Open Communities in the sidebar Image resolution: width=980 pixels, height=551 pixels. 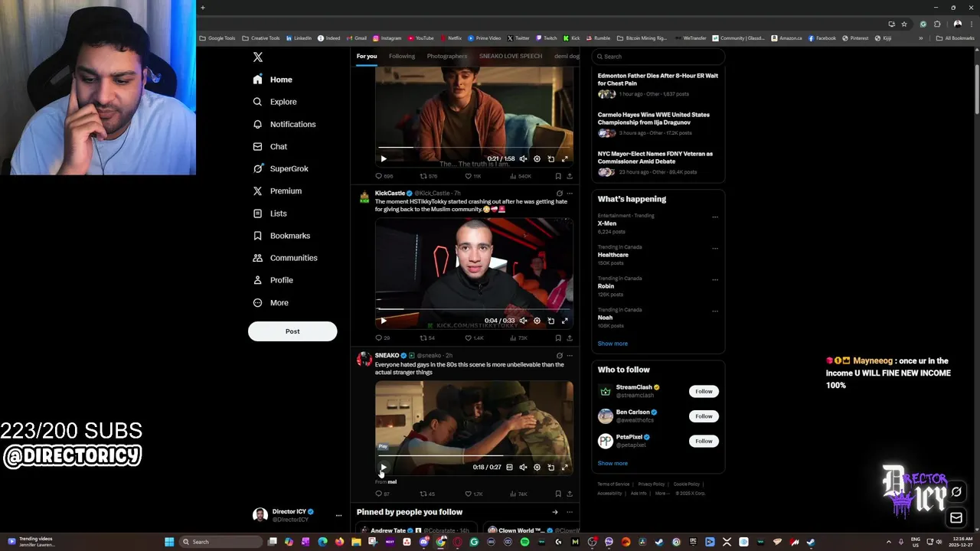(x=285, y=258)
